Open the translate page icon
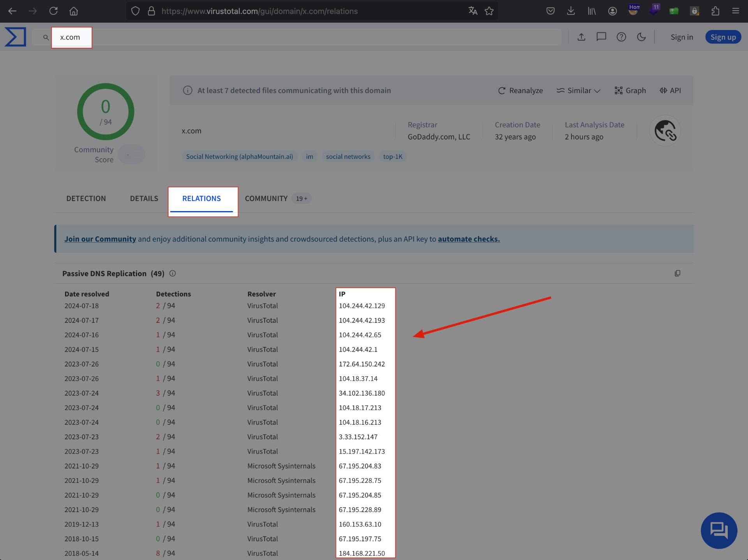The image size is (748, 560). (x=473, y=11)
